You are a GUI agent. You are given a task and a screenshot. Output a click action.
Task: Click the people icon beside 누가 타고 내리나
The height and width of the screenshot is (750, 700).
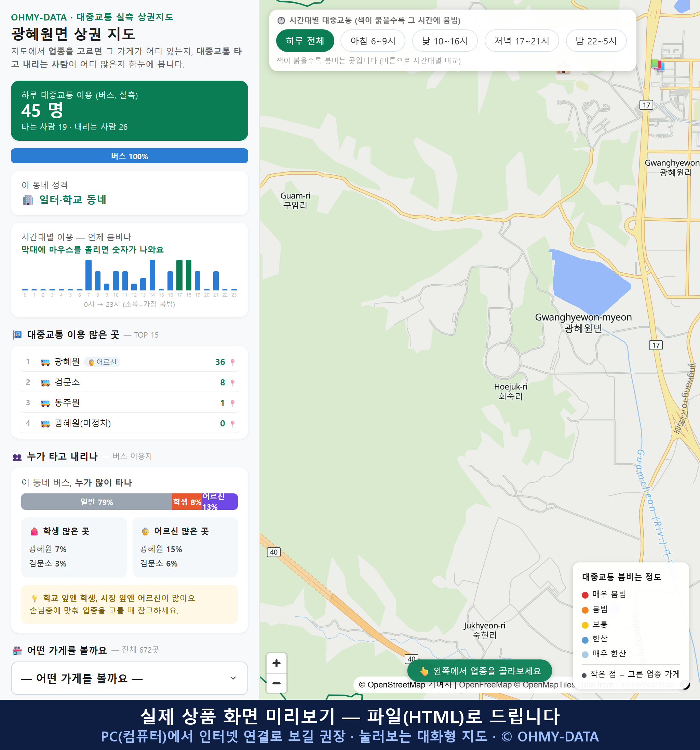17,457
